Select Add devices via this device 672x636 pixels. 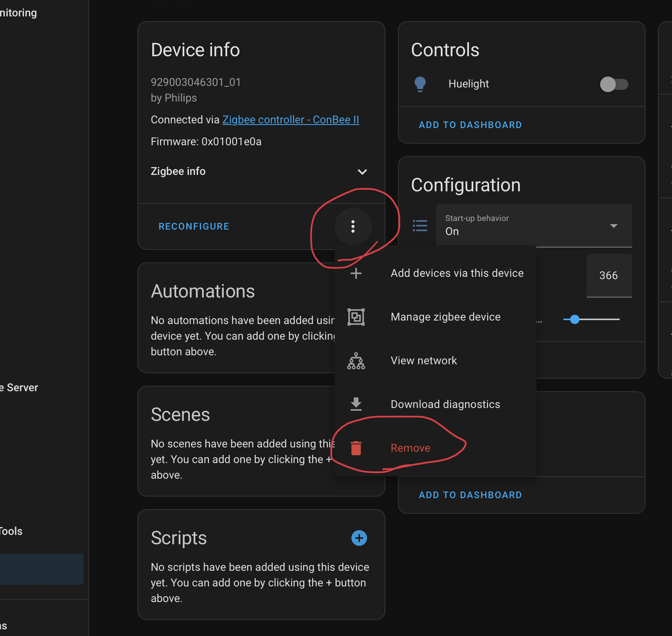[457, 273]
